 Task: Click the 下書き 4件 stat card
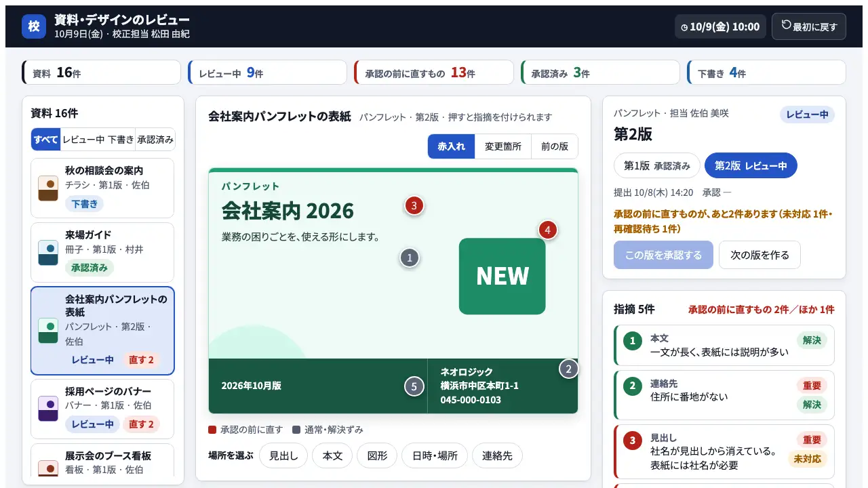tap(766, 73)
